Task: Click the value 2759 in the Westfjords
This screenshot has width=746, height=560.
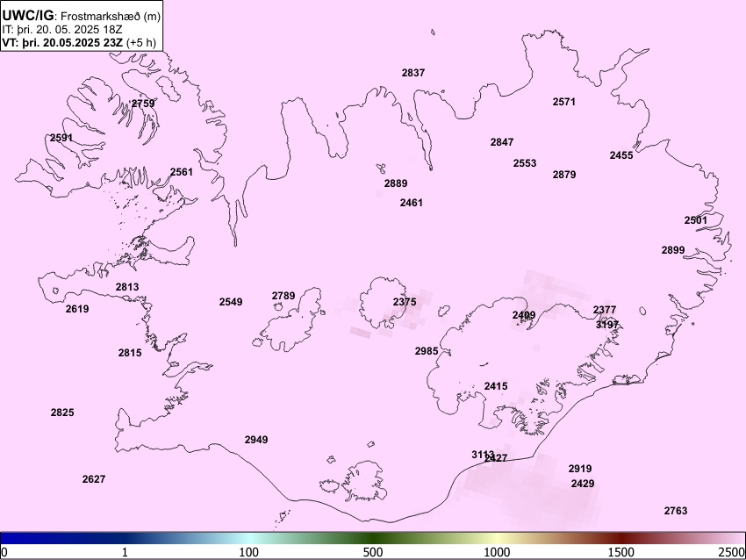Action: (143, 104)
